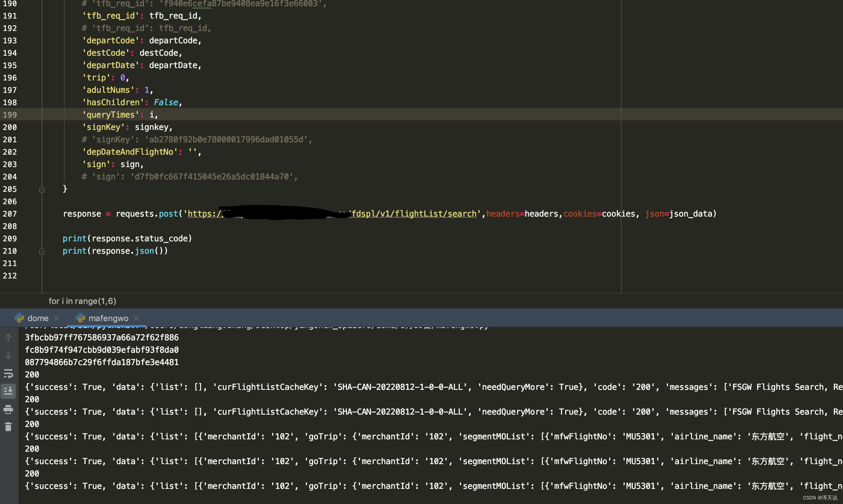Collapse fold marker at line 210
The width and height of the screenshot is (843, 504).
[x=42, y=251]
